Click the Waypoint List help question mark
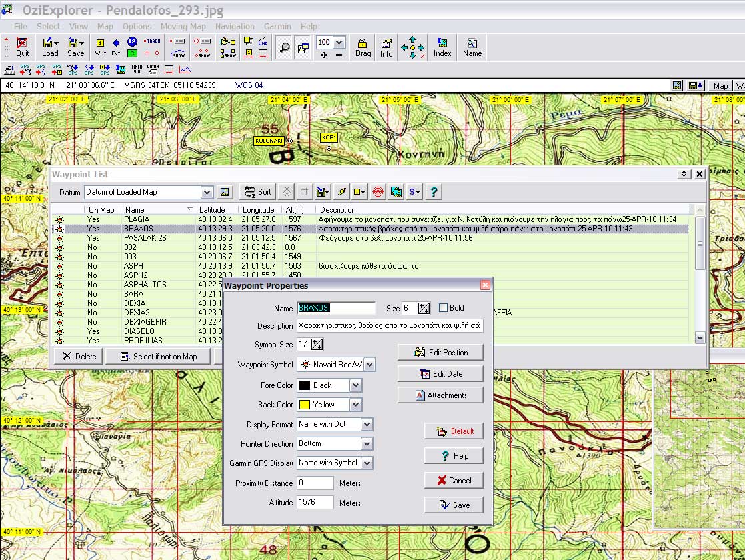Viewport: 745px width, 560px height. 434,192
